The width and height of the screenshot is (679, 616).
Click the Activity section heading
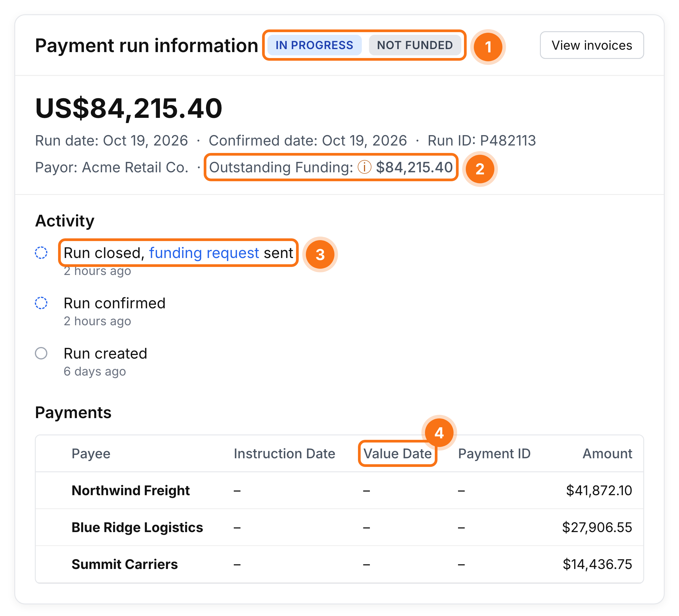pyautogui.click(x=65, y=221)
